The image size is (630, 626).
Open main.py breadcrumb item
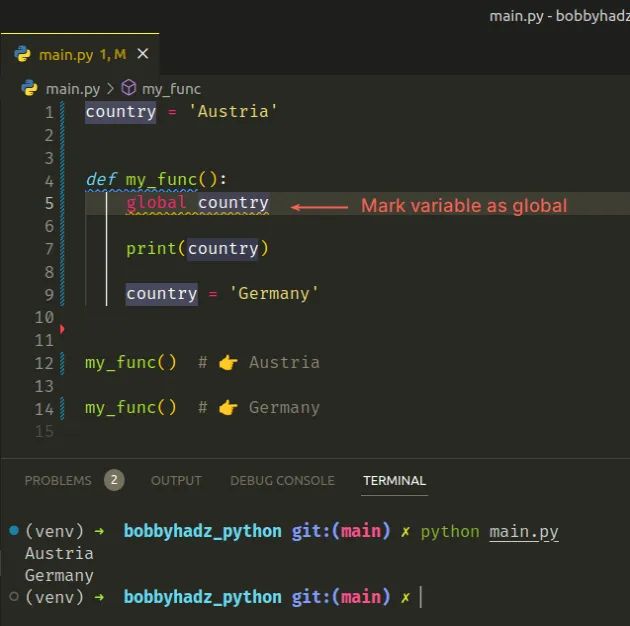(x=73, y=89)
